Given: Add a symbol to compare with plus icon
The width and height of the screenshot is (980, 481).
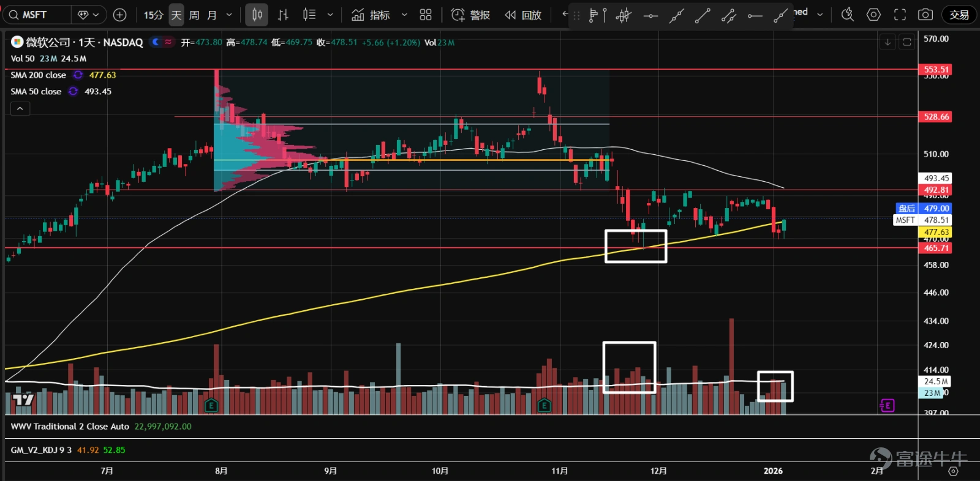Looking at the screenshot, I should (x=120, y=15).
